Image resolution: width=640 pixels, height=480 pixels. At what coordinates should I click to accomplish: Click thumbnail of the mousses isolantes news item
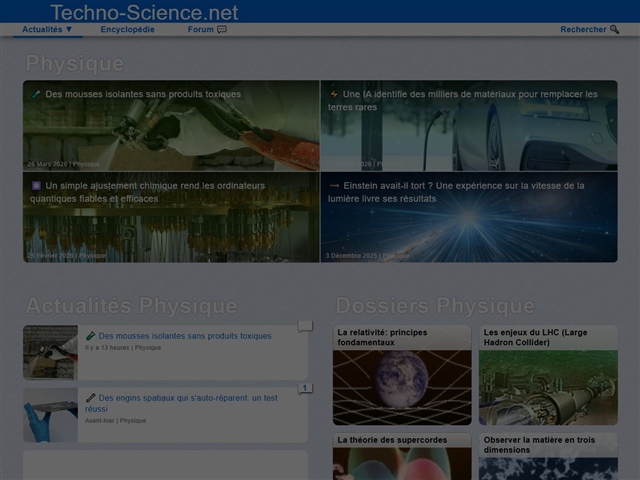pyautogui.click(x=50, y=352)
